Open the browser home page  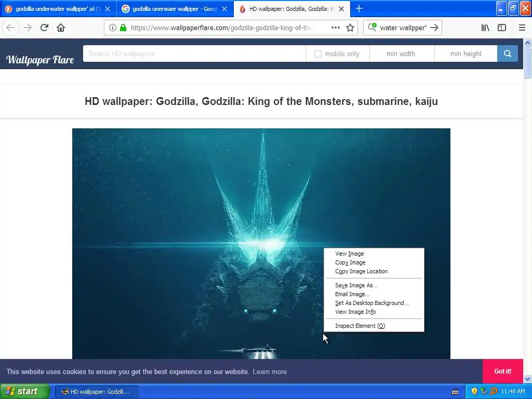click(61, 28)
